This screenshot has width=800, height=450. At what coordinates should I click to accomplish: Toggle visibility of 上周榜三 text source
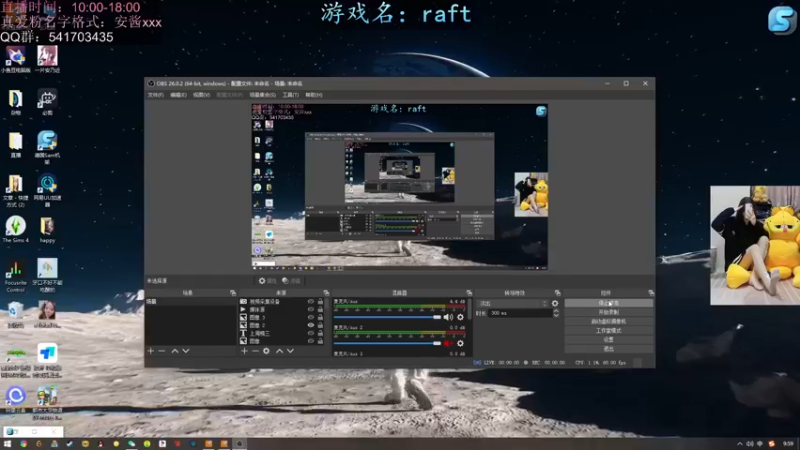coord(311,333)
